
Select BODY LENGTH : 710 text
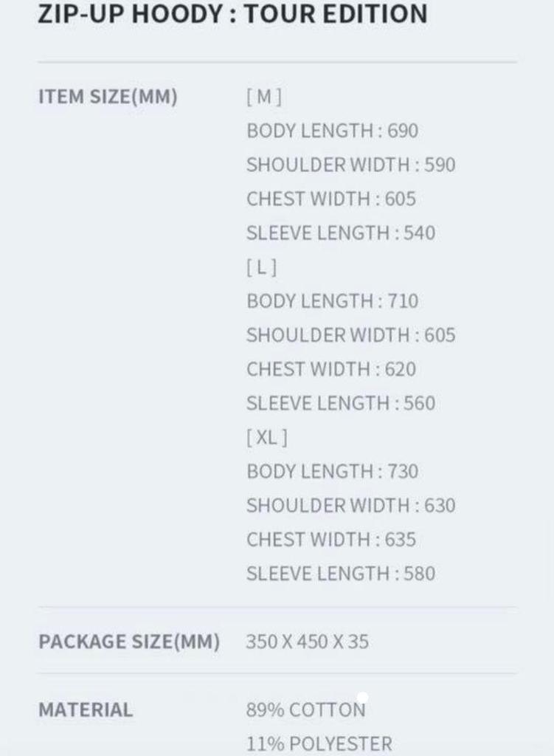coord(332,301)
